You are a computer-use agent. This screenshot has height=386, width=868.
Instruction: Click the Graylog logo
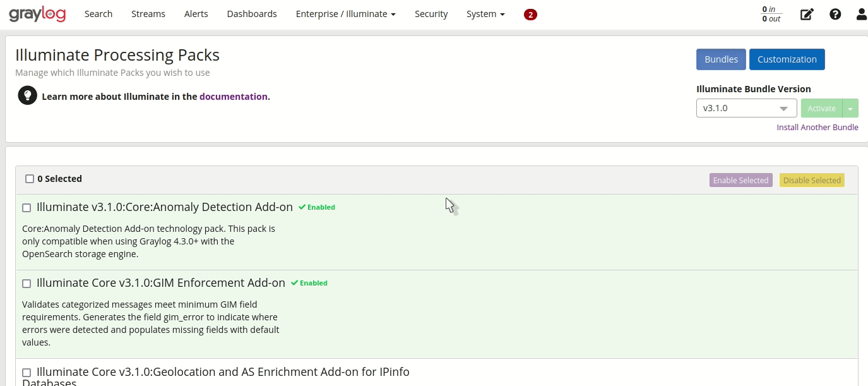tap(37, 14)
